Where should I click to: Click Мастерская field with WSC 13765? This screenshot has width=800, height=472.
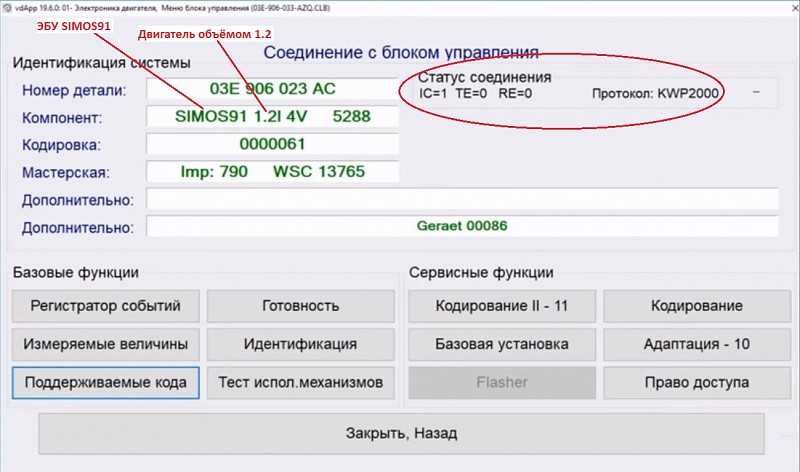point(272,171)
